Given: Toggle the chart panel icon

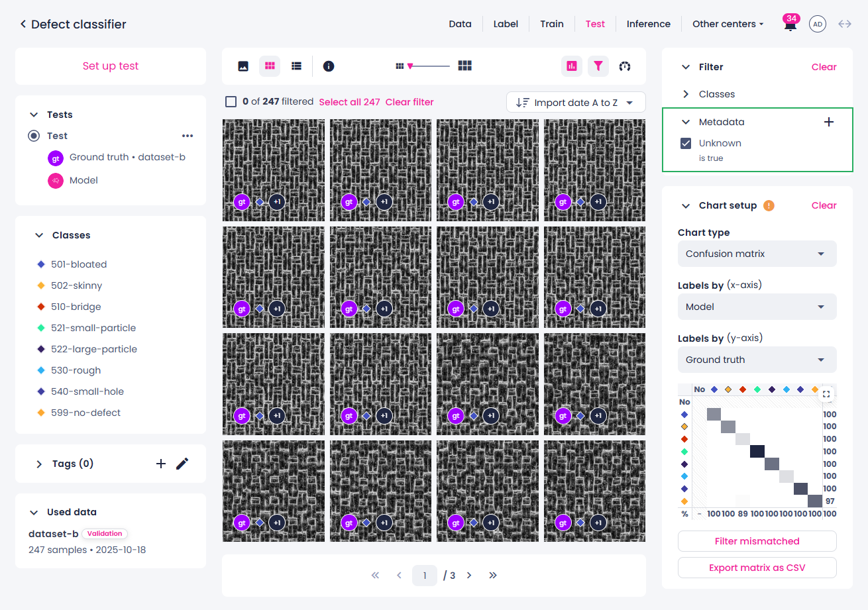Looking at the screenshot, I should pyautogui.click(x=572, y=66).
